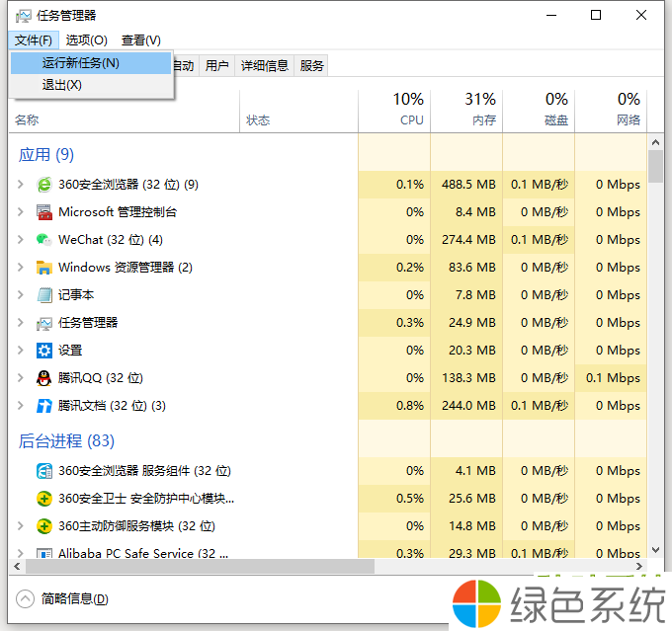Switch to the 详细信息 tab

(265, 65)
